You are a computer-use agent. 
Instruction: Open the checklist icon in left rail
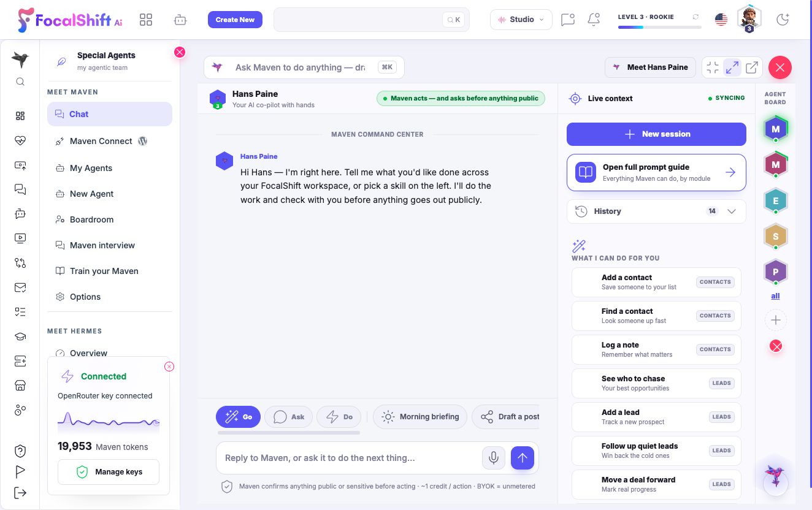pos(20,312)
